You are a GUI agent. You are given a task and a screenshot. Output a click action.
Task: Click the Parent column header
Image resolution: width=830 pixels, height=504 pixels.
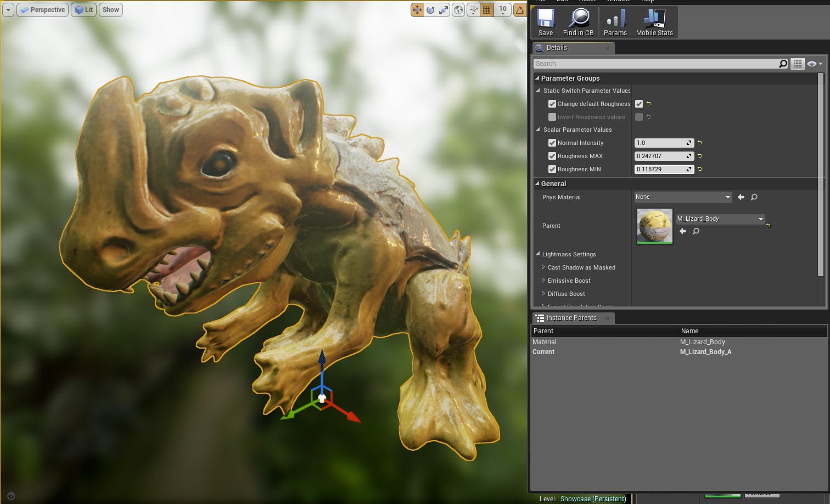[604, 331]
